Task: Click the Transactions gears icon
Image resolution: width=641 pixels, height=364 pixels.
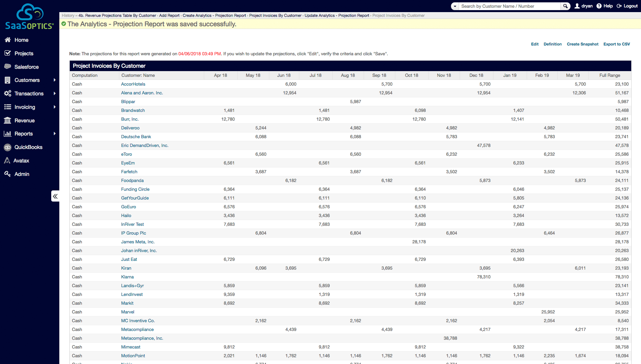Action: pyautogui.click(x=8, y=93)
